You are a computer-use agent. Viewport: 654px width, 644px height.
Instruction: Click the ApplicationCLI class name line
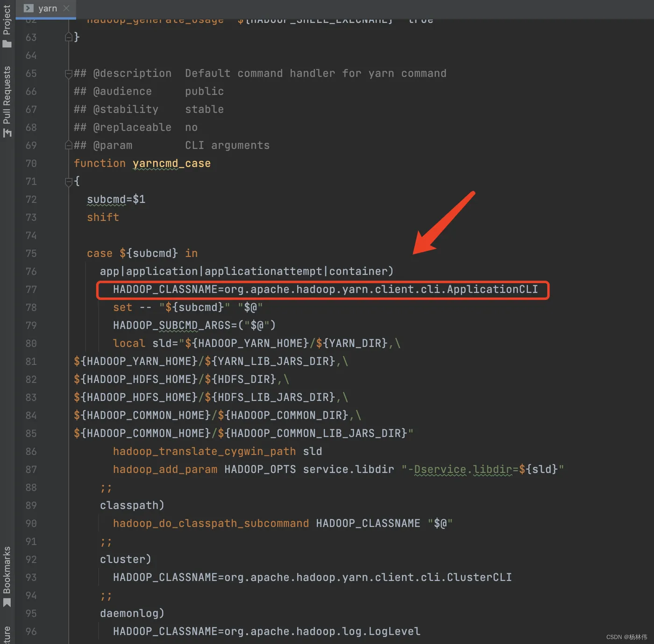pos(325,290)
